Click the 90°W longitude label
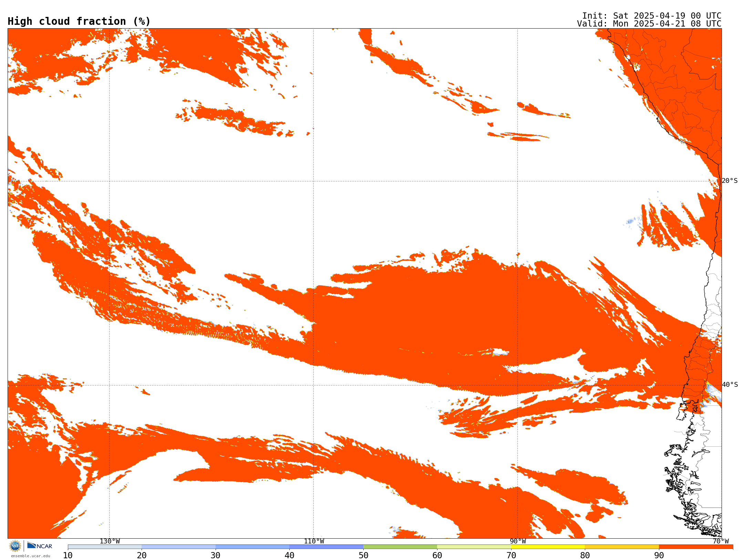The image size is (744, 560). [x=518, y=541]
